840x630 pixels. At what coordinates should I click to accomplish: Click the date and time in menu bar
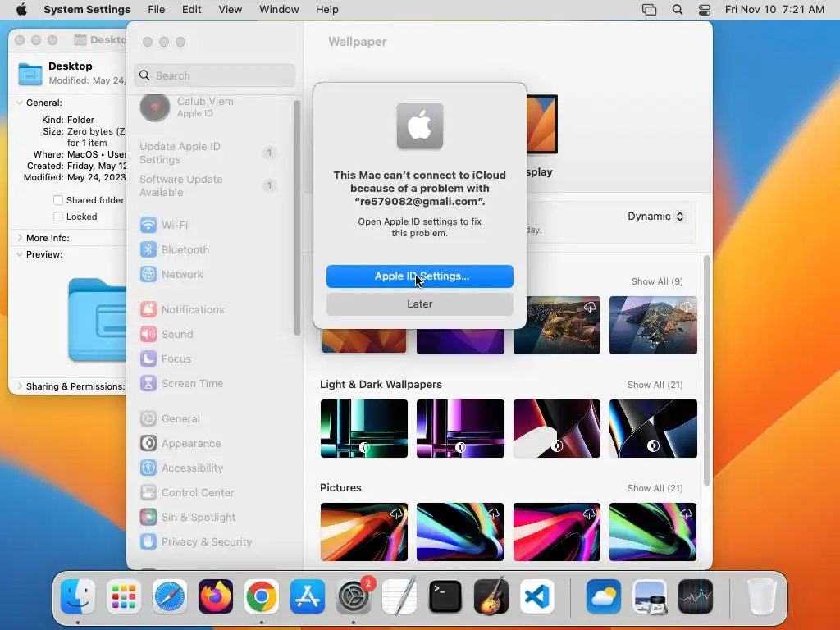pyautogui.click(x=774, y=10)
